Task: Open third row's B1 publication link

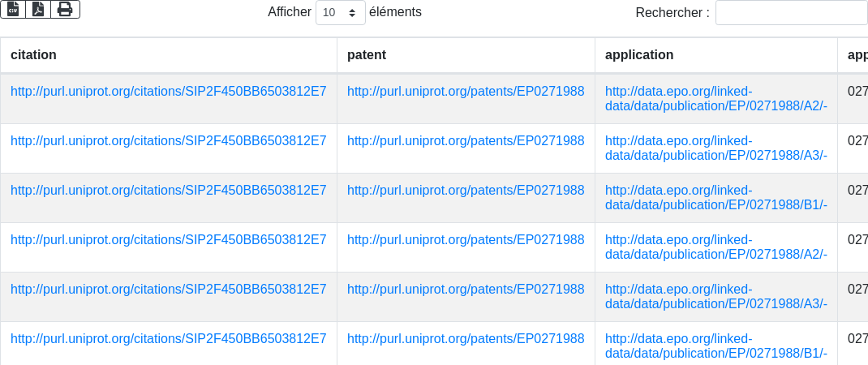Action: [x=715, y=198]
